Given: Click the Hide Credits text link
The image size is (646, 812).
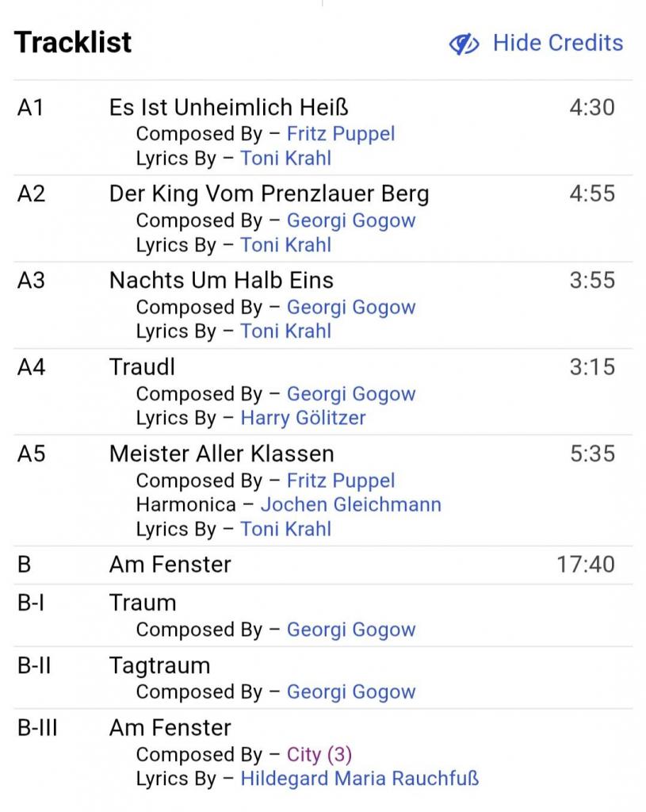Looking at the screenshot, I should [x=557, y=43].
